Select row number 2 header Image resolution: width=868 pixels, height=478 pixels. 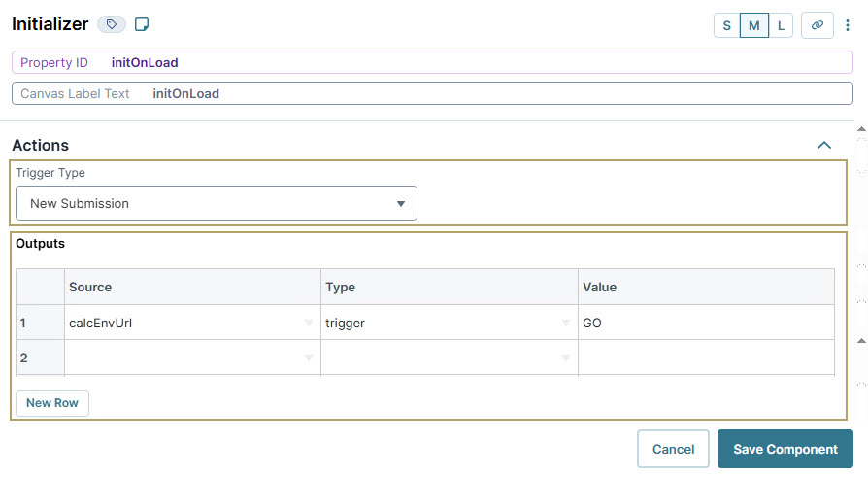point(40,358)
